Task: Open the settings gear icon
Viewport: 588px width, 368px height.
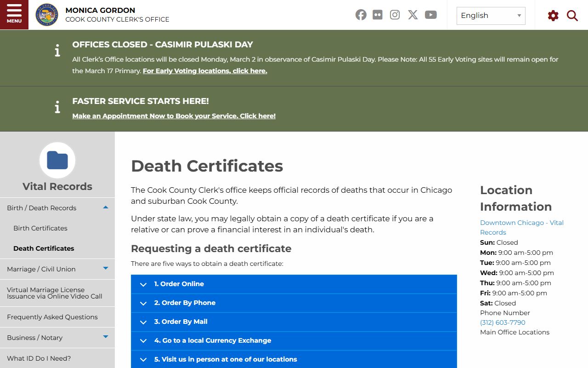Action: [x=553, y=16]
